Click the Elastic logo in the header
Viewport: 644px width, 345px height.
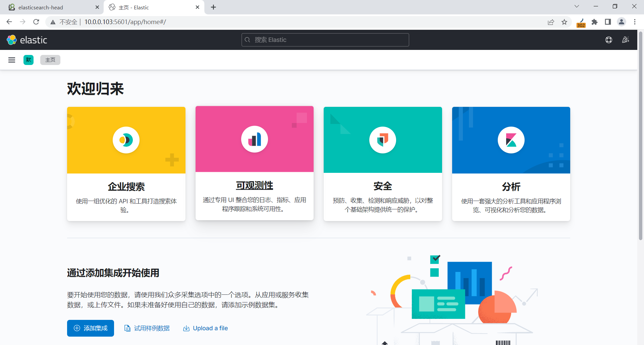click(x=27, y=40)
